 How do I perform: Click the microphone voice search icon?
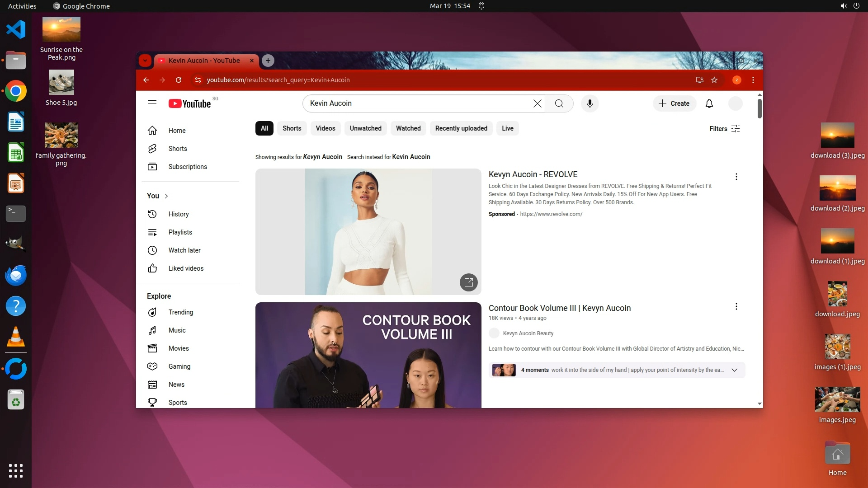click(590, 103)
